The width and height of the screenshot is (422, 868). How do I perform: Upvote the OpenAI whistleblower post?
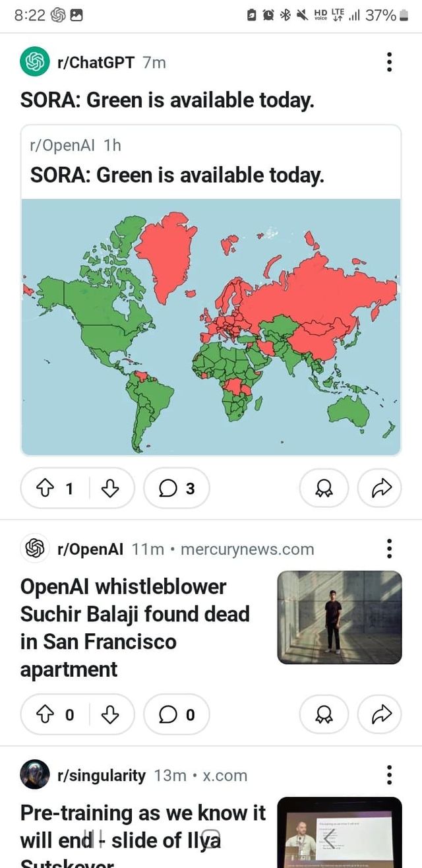(44, 714)
